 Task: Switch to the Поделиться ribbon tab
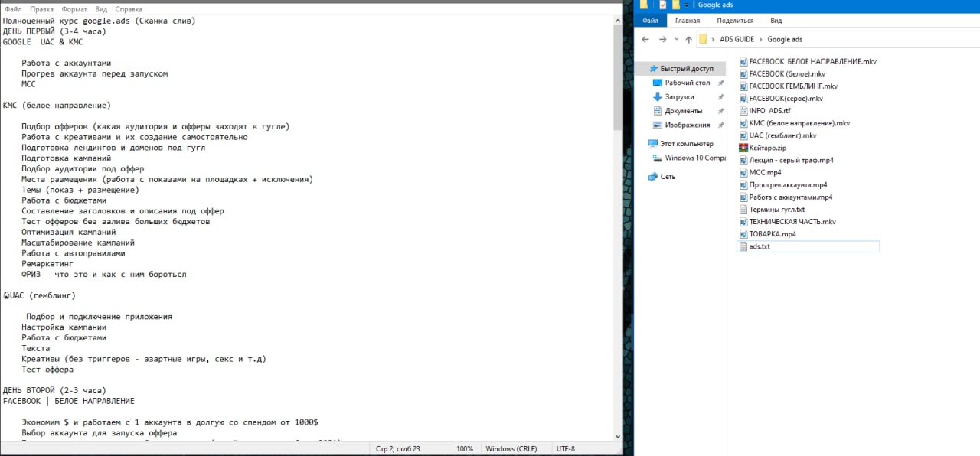click(x=735, y=21)
